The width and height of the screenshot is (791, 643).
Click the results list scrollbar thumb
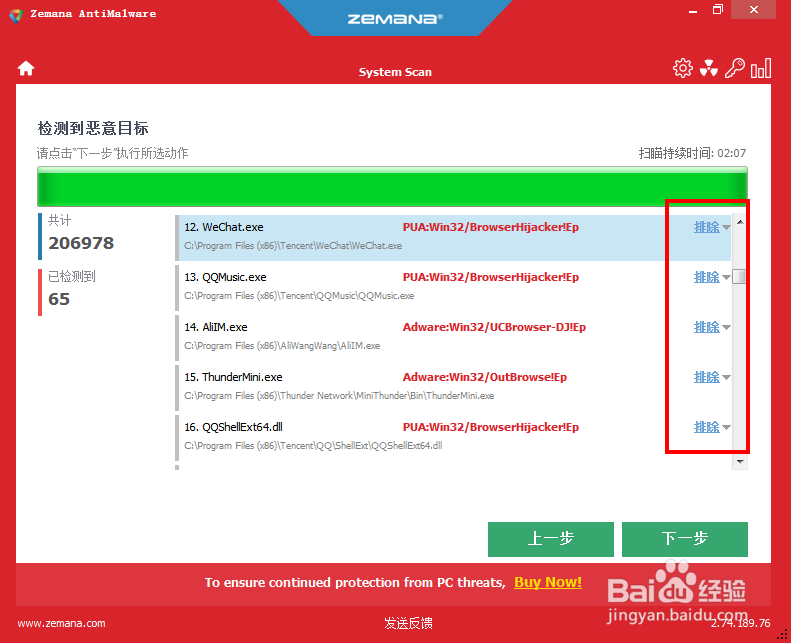click(x=740, y=276)
